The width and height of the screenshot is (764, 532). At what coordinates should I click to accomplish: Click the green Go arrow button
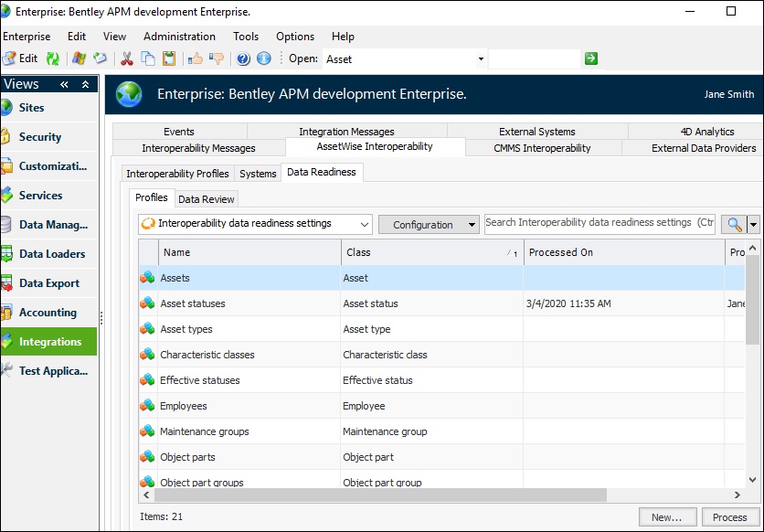click(591, 59)
